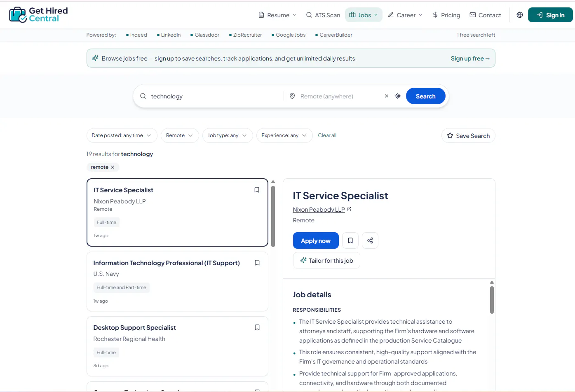Clear the location field with the X
This screenshot has height=392, width=575.
tap(387, 96)
